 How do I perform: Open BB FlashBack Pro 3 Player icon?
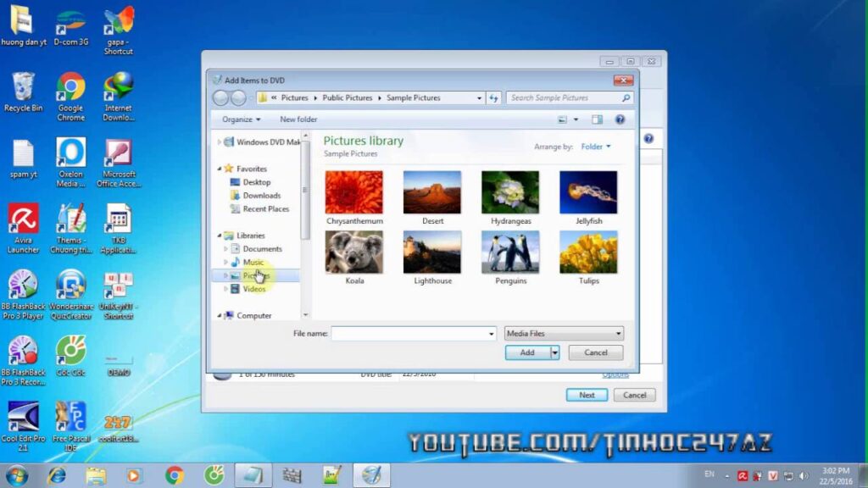(23, 294)
